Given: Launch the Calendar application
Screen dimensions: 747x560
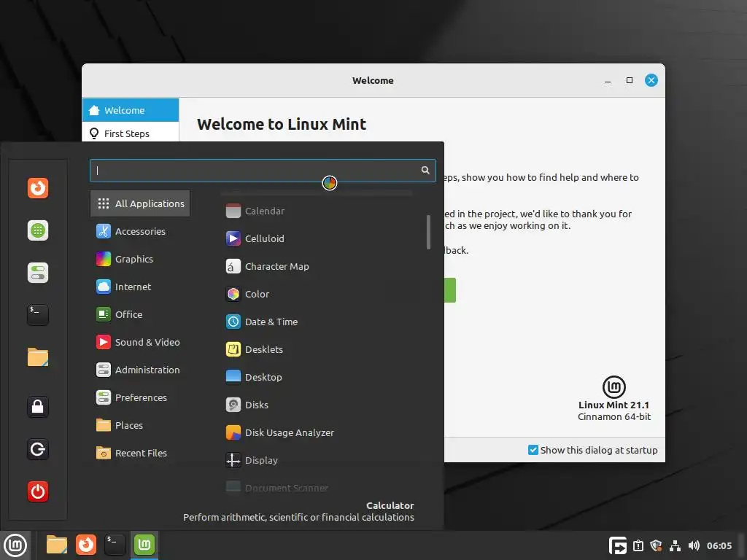Looking at the screenshot, I should click(x=317, y=211).
